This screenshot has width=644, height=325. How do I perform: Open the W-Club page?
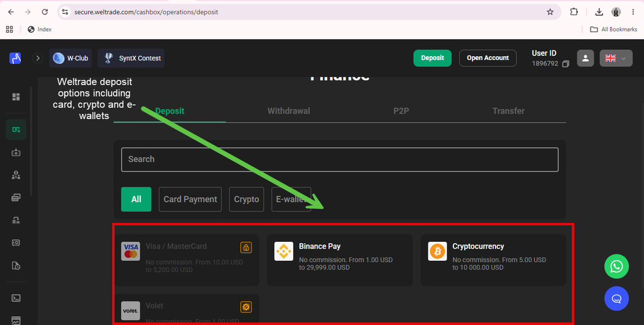[70, 58]
